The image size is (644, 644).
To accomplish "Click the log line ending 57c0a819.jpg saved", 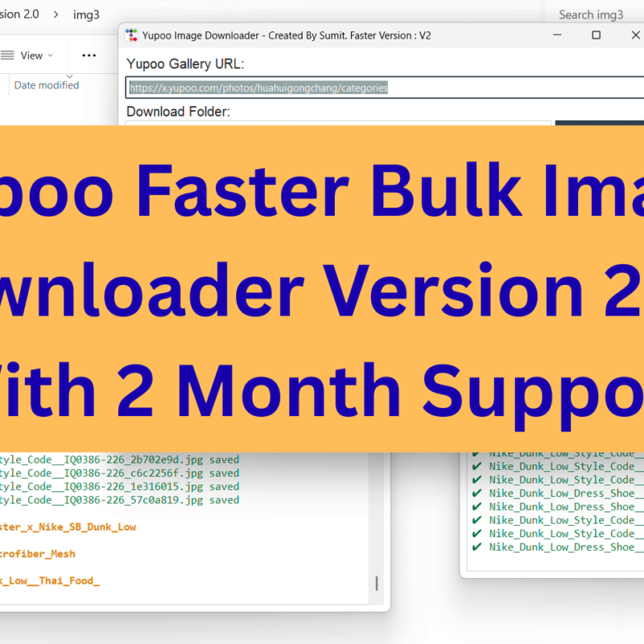I will (x=119, y=500).
